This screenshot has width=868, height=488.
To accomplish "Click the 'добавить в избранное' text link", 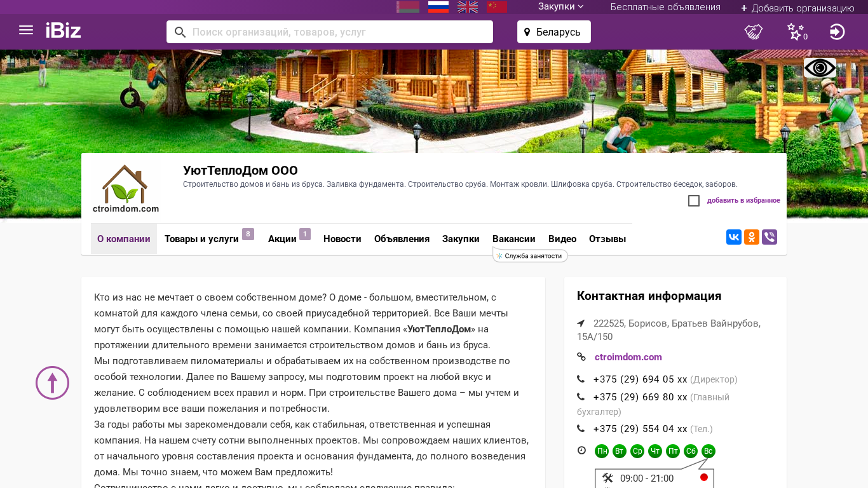I will click(743, 201).
